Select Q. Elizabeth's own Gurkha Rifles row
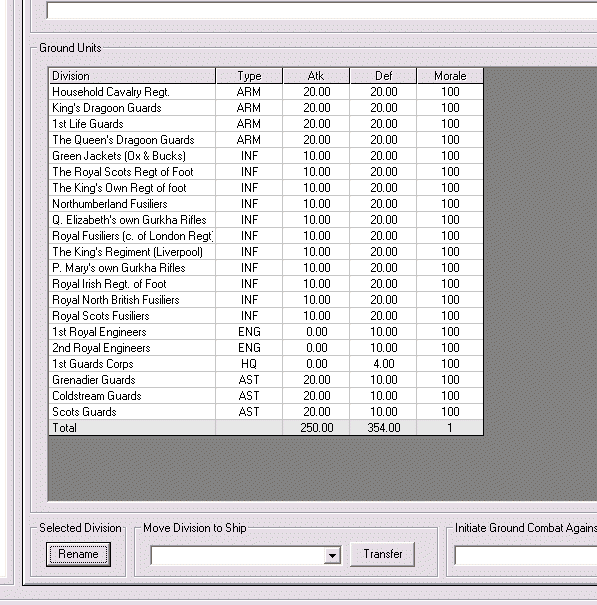 266,220
